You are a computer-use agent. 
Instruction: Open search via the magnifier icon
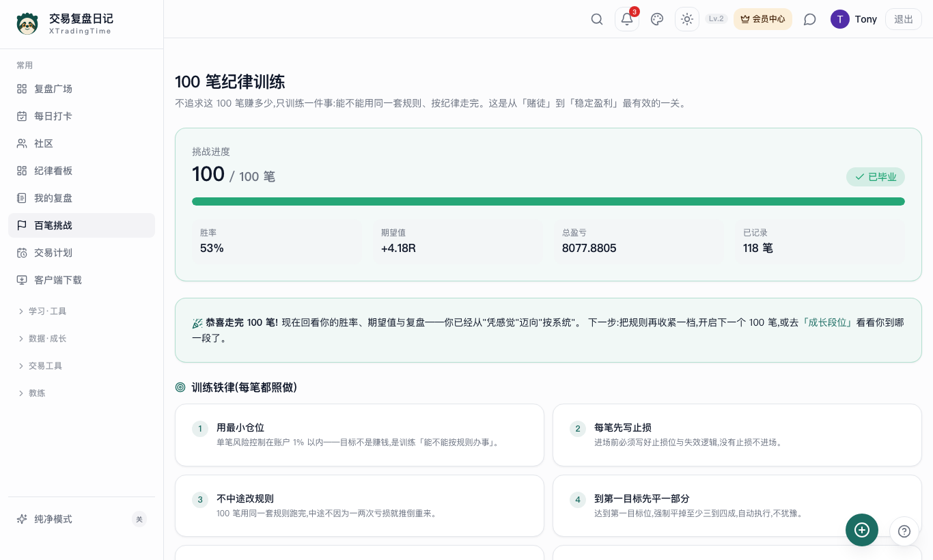pyautogui.click(x=597, y=19)
